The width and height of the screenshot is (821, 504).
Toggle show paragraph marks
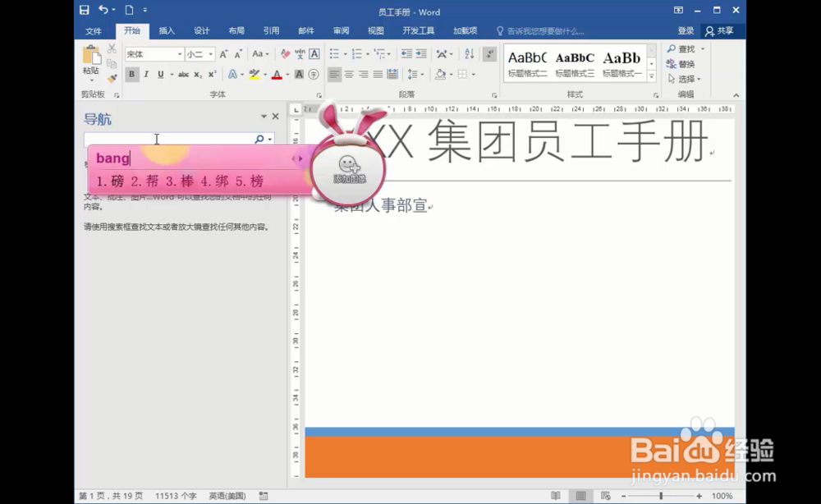tap(489, 54)
